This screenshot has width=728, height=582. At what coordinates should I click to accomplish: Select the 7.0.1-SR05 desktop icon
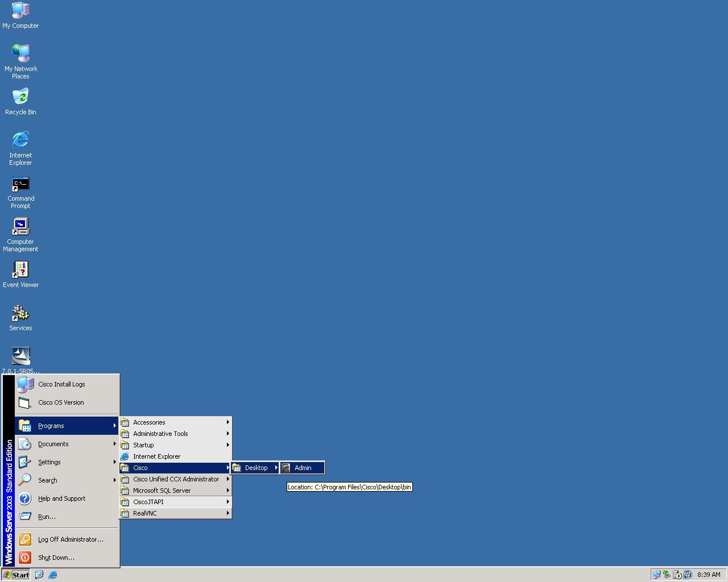(x=20, y=360)
